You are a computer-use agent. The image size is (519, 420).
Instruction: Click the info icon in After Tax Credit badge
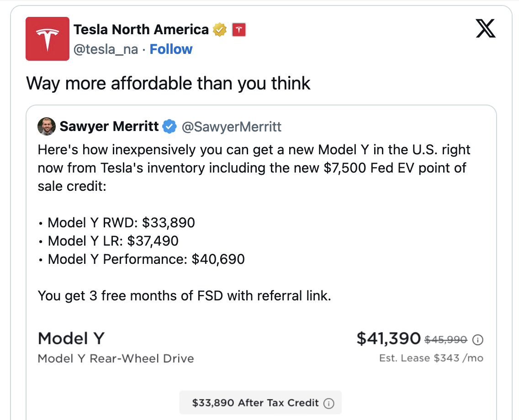[328, 403]
